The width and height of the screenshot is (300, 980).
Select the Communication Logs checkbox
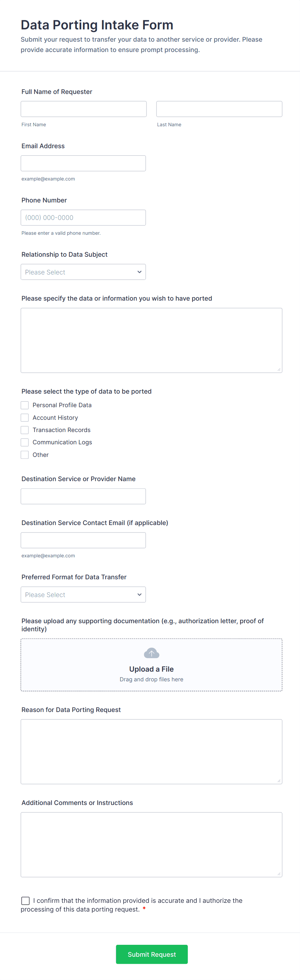click(25, 442)
